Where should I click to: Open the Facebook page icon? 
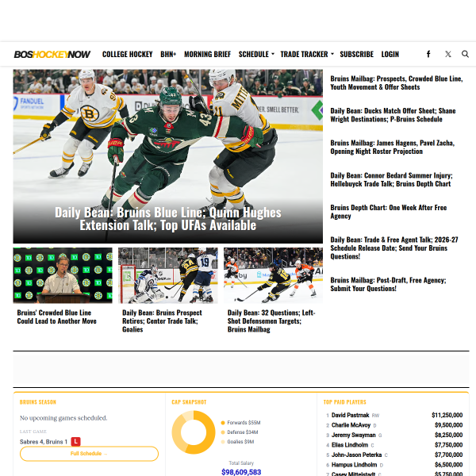tap(428, 54)
